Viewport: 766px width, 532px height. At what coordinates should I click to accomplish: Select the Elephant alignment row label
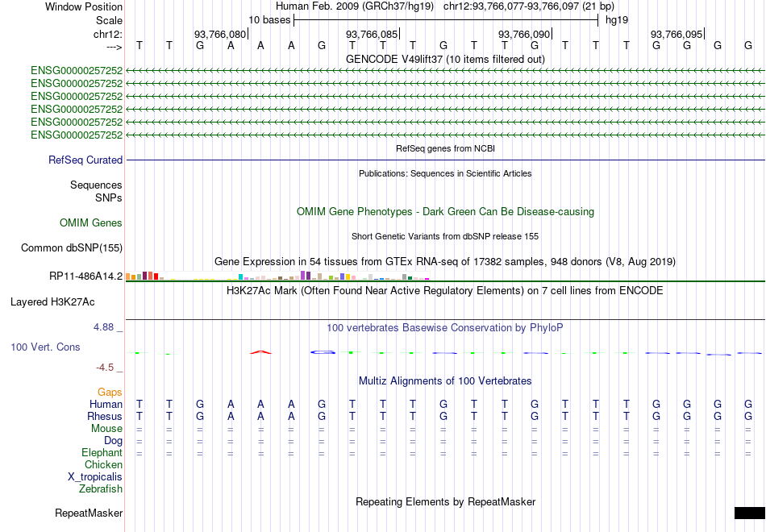point(102,453)
